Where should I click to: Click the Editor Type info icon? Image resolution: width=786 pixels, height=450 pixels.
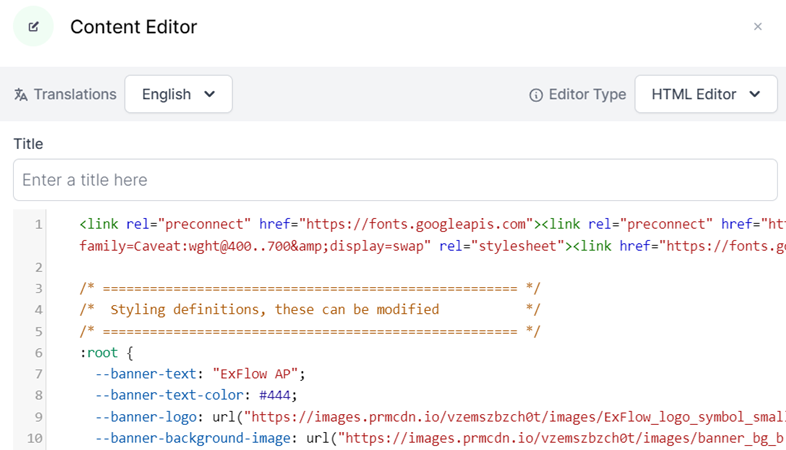click(536, 95)
